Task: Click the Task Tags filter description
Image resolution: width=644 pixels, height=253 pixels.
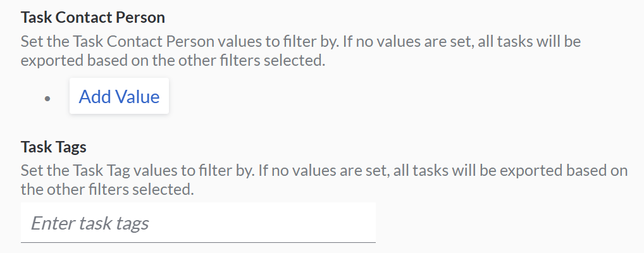Action: (323, 180)
